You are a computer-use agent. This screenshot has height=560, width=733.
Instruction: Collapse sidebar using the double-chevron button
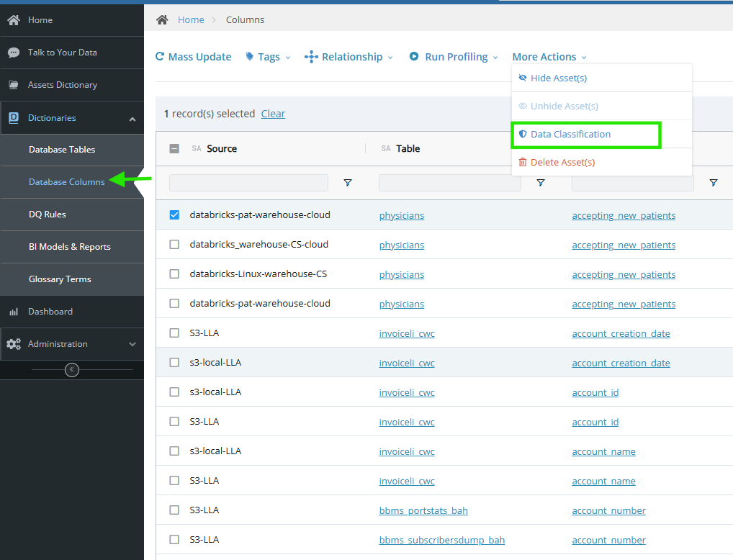point(72,370)
